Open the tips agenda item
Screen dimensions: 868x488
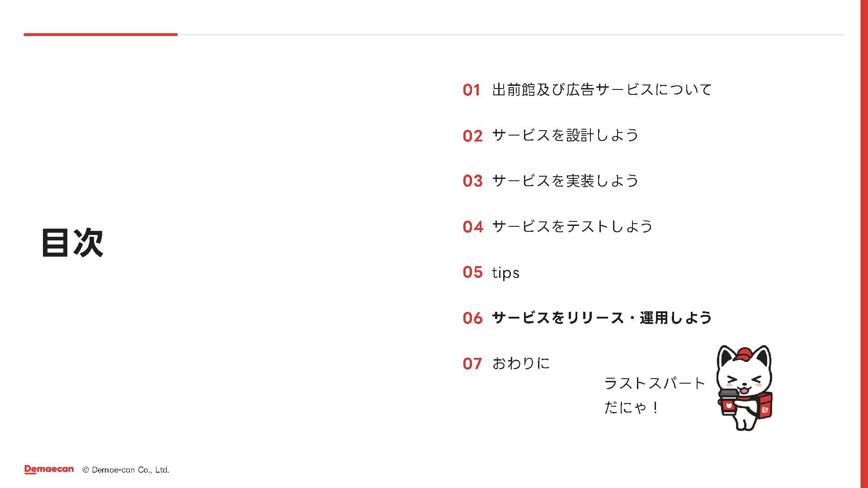(505, 272)
